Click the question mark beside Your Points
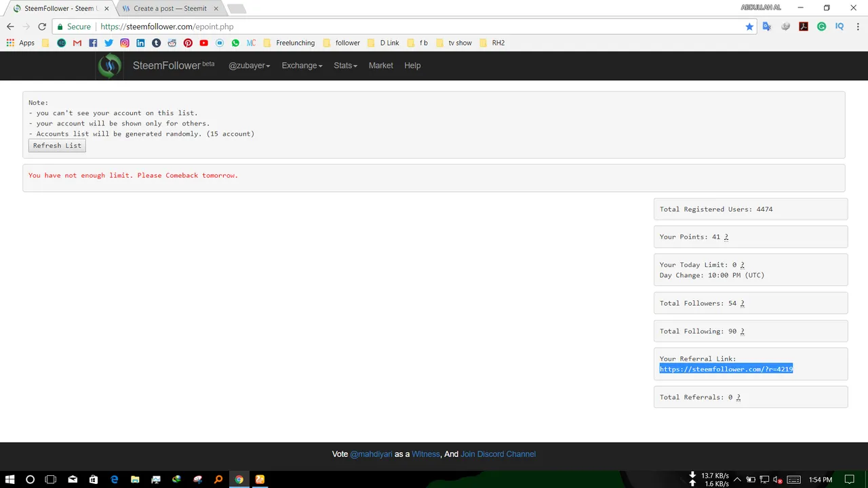Image resolution: width=868 pixels, height=488 pixels. [726, 237]
